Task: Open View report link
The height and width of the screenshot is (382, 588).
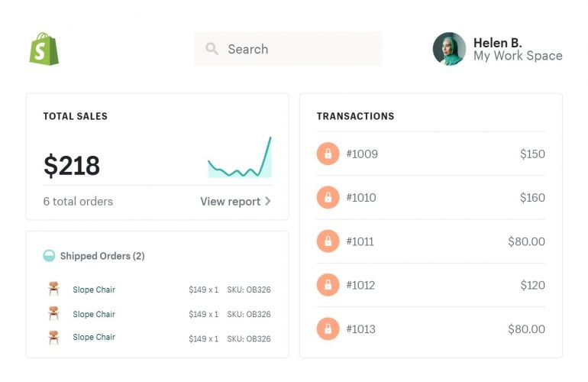Action: click(x=230, y=202)
